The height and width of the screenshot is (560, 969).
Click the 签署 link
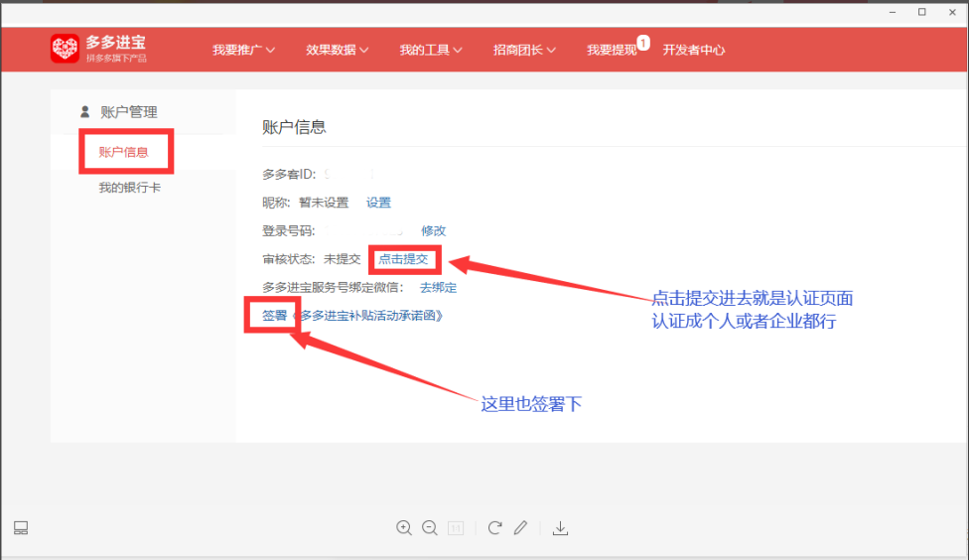point(274,315)
